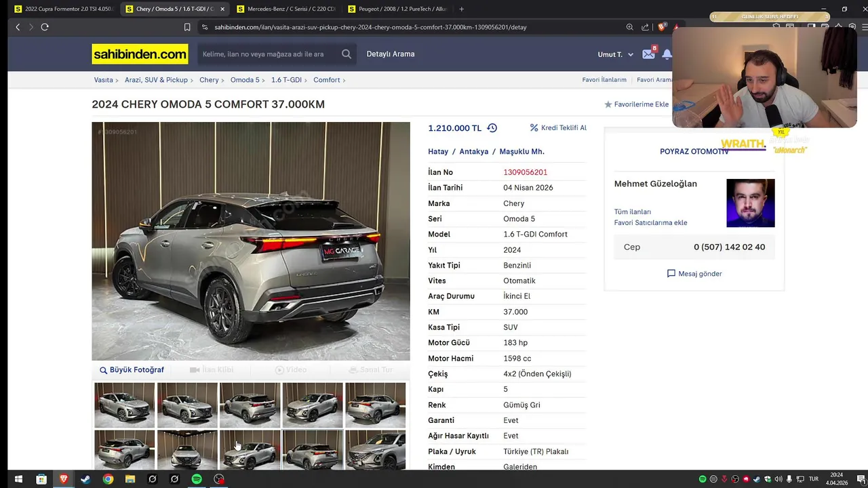Click the POYRAZ OTOMOTİV store name
This screenshot has height=488, width=868.
click(x=694, y=152)
